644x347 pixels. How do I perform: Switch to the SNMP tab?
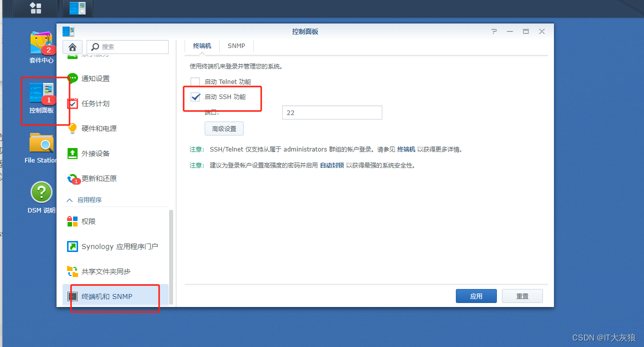point(236,46)
